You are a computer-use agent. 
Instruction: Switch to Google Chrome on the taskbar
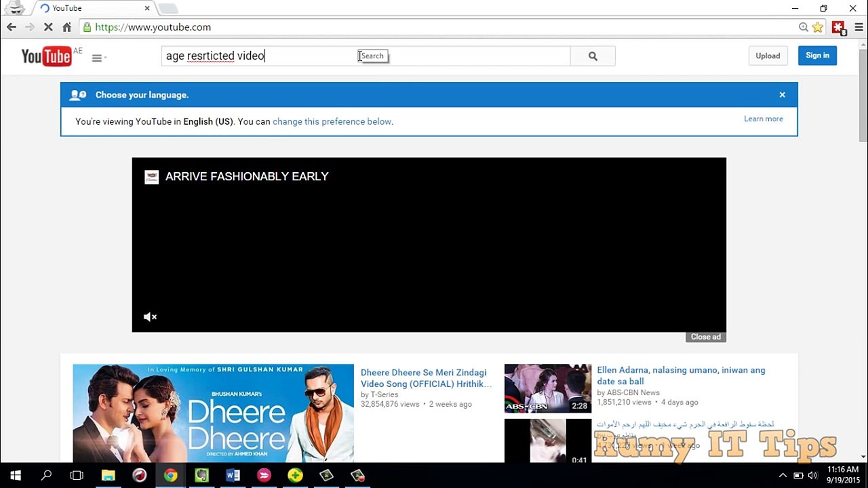click(170, 475)
